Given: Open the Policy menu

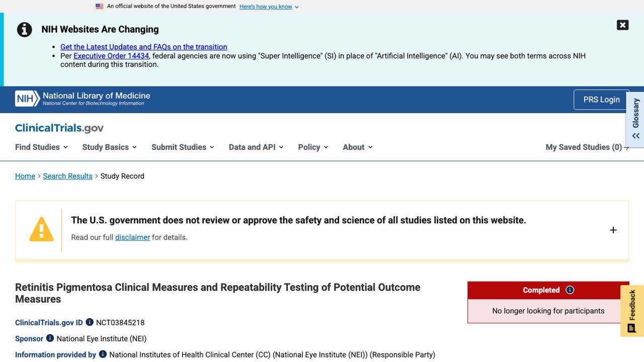Looking at the screenshot, I should [x=313, y=147].
